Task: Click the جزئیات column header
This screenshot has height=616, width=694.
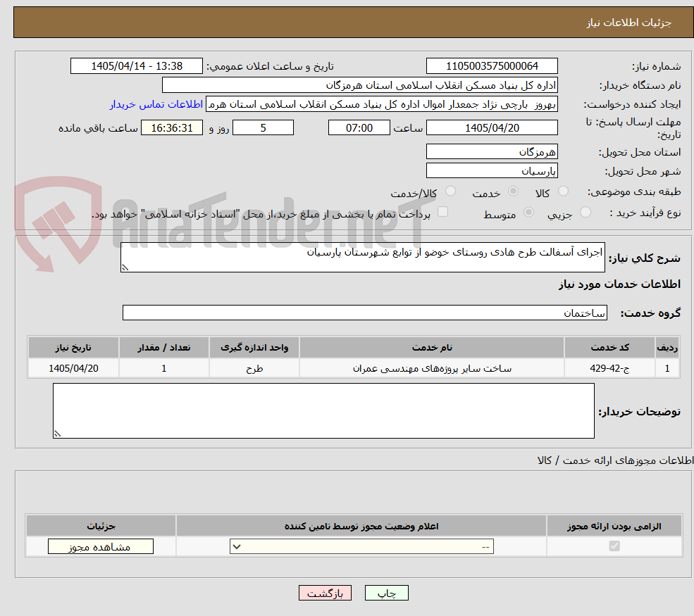Action: pyautogui.click(x=101, y=526)
